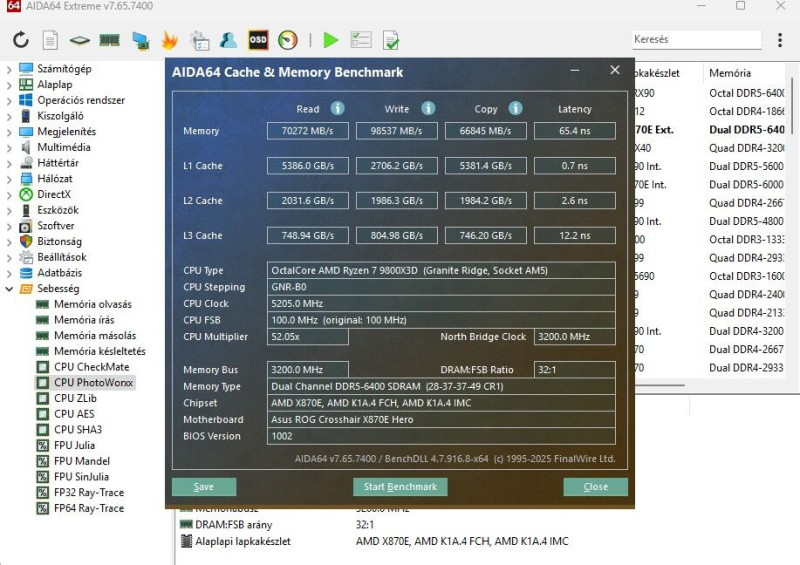The width and height of the screenshot is (800, 565).
Task: Expand the Operációs rendszer tree node
Action: click(9, 101)
